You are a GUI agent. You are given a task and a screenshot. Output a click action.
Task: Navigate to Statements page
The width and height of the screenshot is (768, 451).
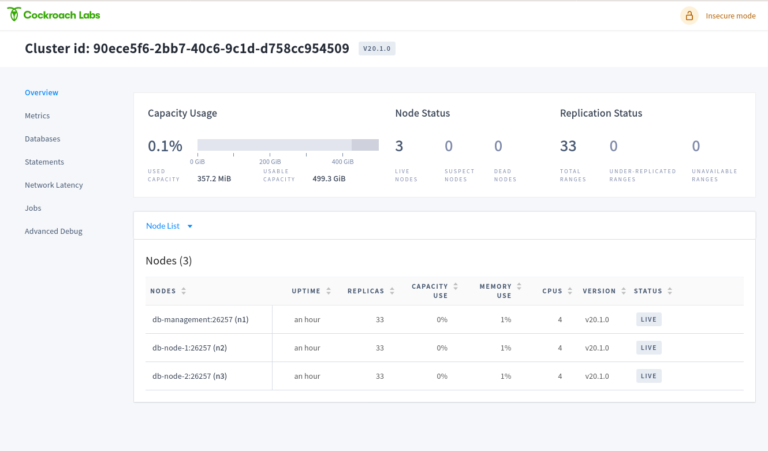[44, 162]
